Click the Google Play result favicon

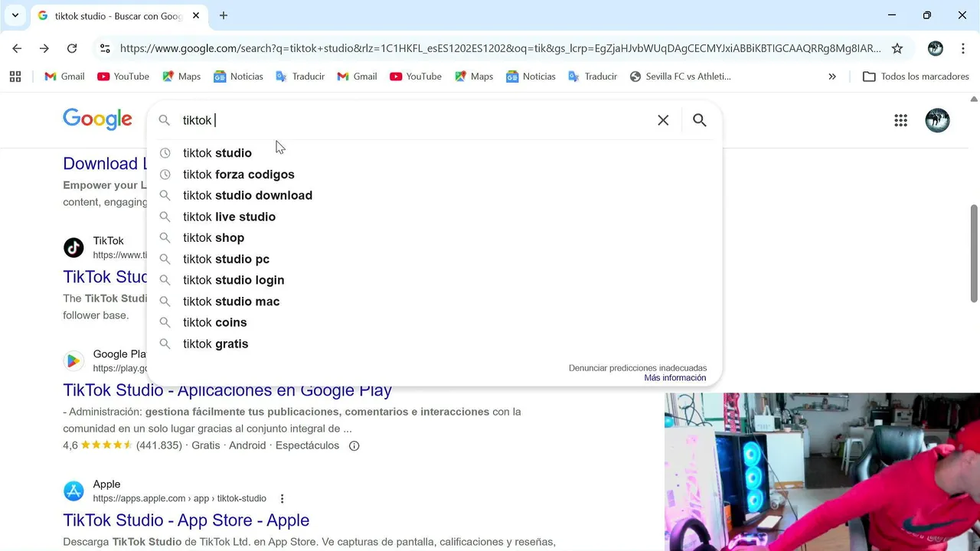[x=73, y=360]
